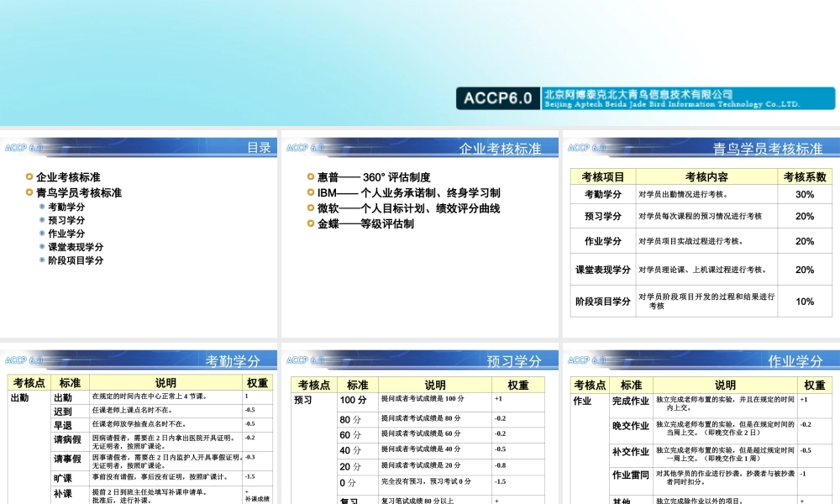Expand the 阶段项目学分 entry in the 目录
The image size is (840, 504).
pos(76,260)
